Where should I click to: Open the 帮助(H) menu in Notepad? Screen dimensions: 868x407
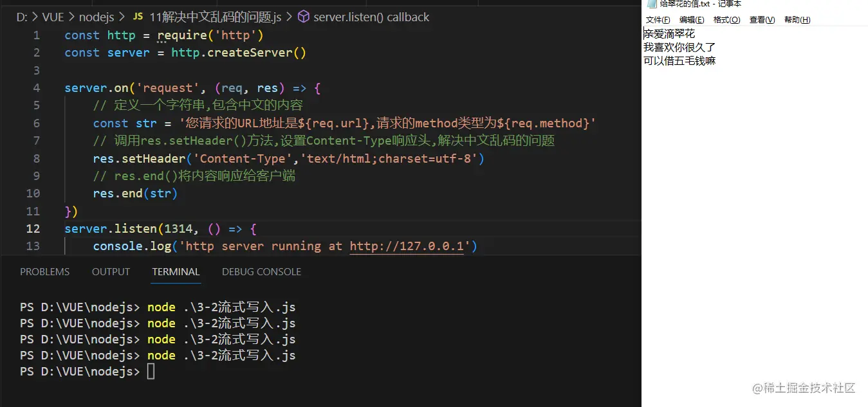coord(797,20)
